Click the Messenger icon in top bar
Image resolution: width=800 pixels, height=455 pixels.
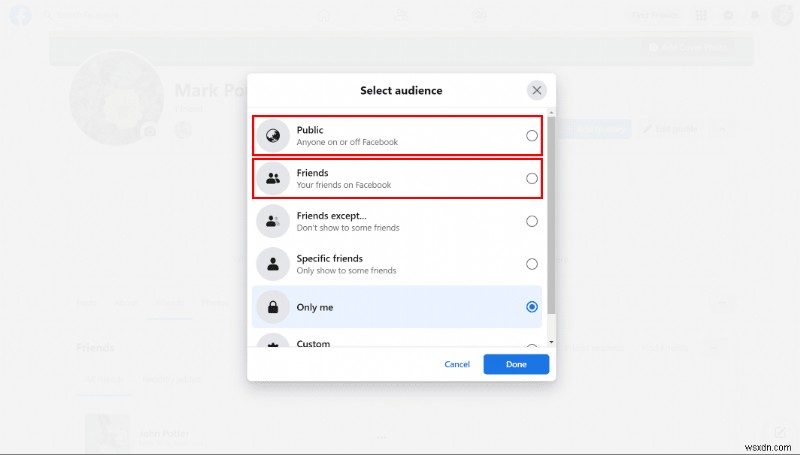[x=728, y=15]
